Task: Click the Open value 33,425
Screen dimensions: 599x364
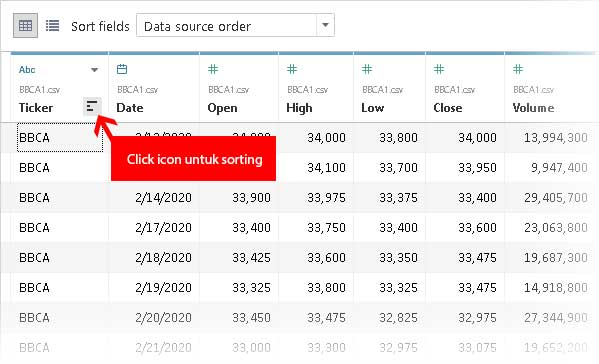Action: pos(251,257)
